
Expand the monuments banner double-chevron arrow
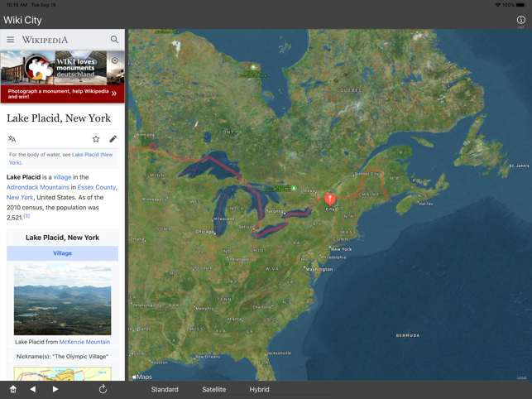[114, 94]
